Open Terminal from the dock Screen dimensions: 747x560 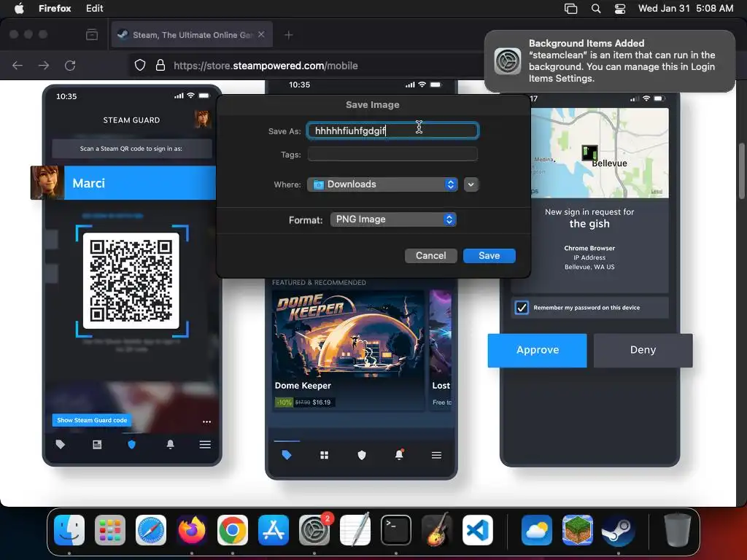(396, 530)
